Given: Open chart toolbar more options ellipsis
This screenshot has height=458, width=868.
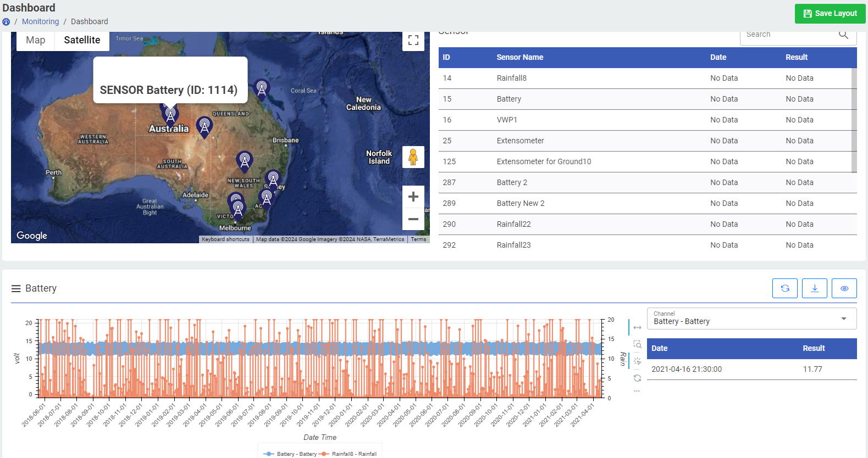Looking at the screenshot, I should (x=637, y=391).
